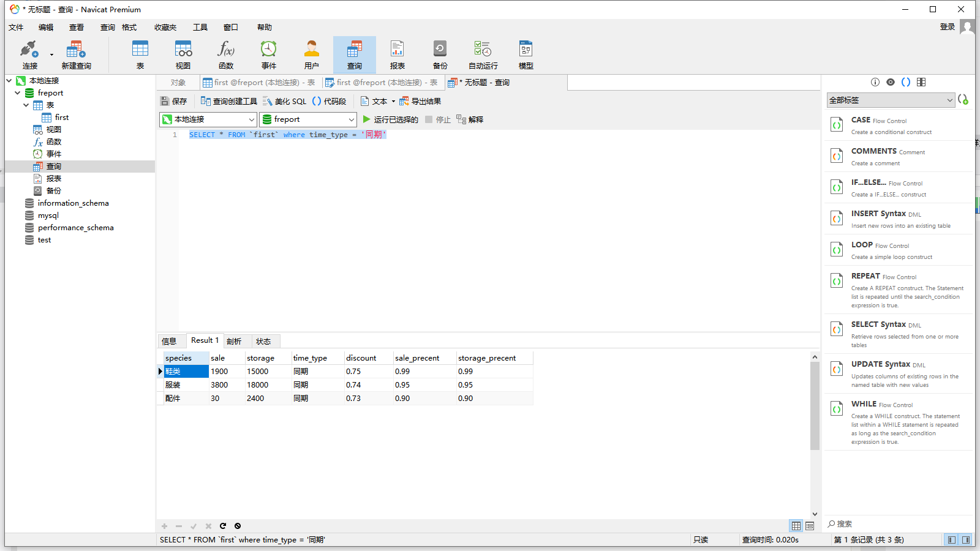Open the 事件 (Event) toolbar icon

coord(269,54)
